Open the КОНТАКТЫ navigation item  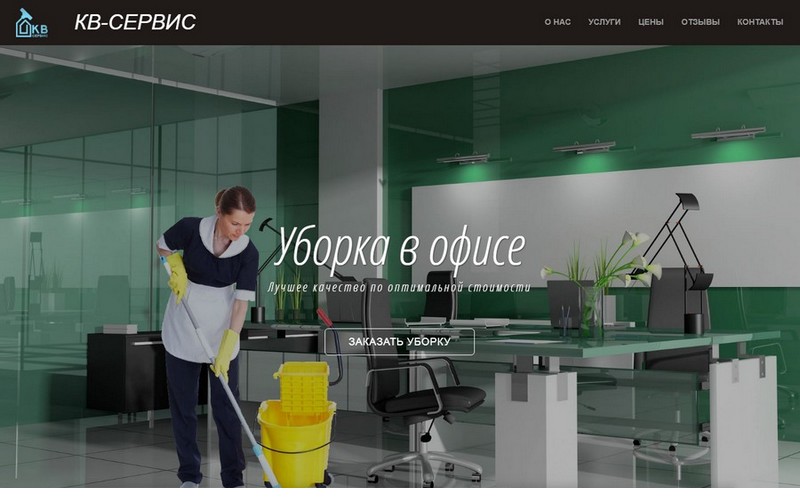point(760,22)
